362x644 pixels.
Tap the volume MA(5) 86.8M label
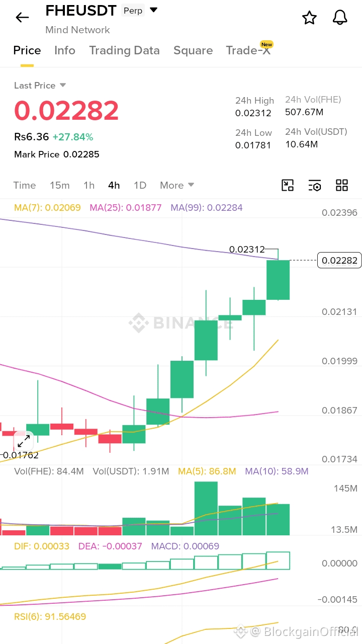207,471
